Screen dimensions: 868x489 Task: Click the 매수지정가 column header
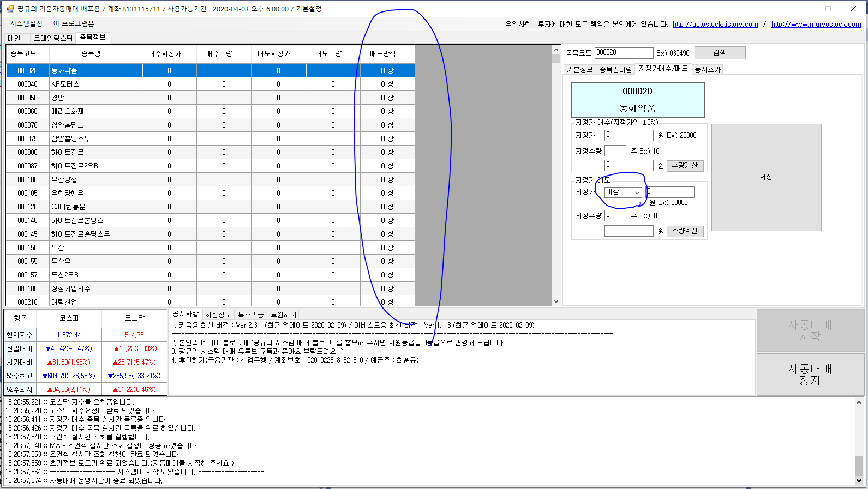(x=169, y=54)
